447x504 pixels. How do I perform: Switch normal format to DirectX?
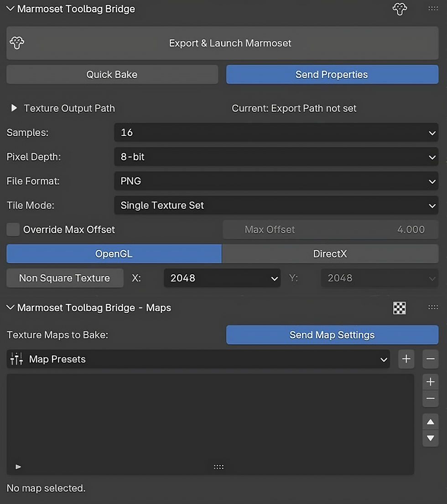point(330,254)
